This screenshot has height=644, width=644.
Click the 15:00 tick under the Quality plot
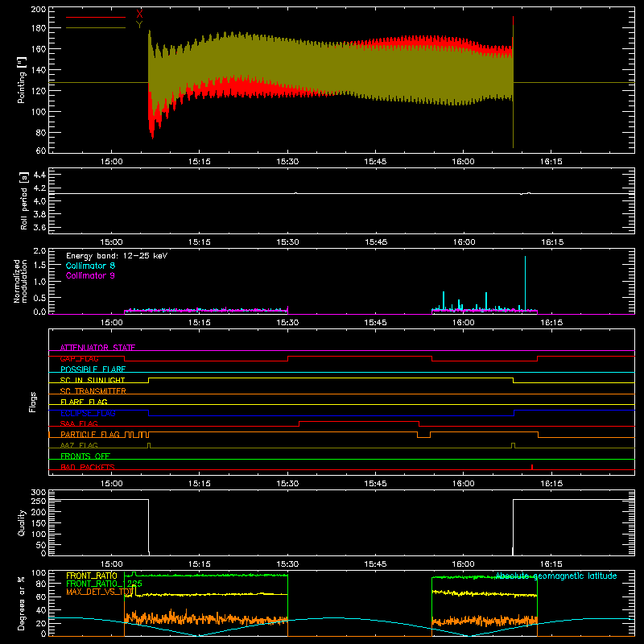click(112, 564)
